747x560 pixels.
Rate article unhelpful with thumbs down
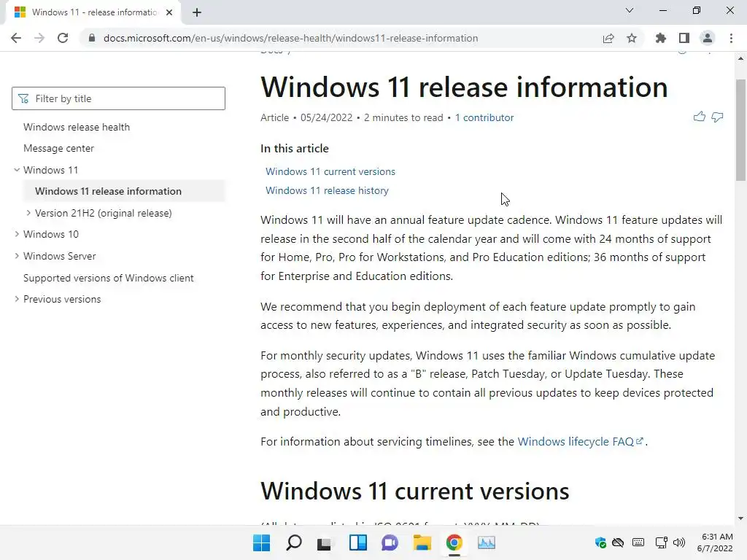(718, 117)
